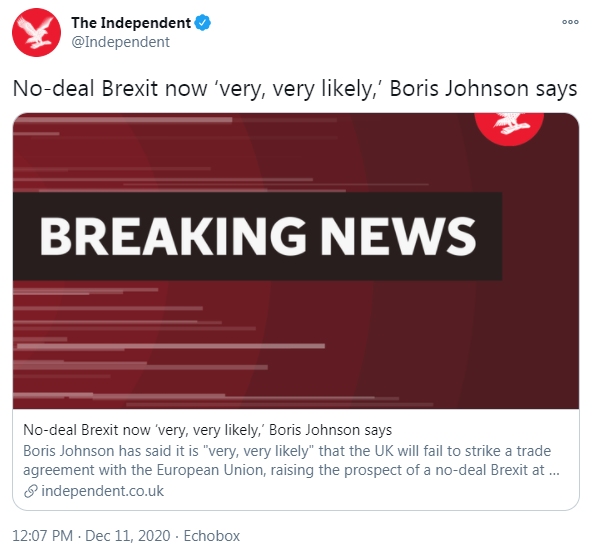
Task: Open The Independent display name
Action: (x=131, y=23)
